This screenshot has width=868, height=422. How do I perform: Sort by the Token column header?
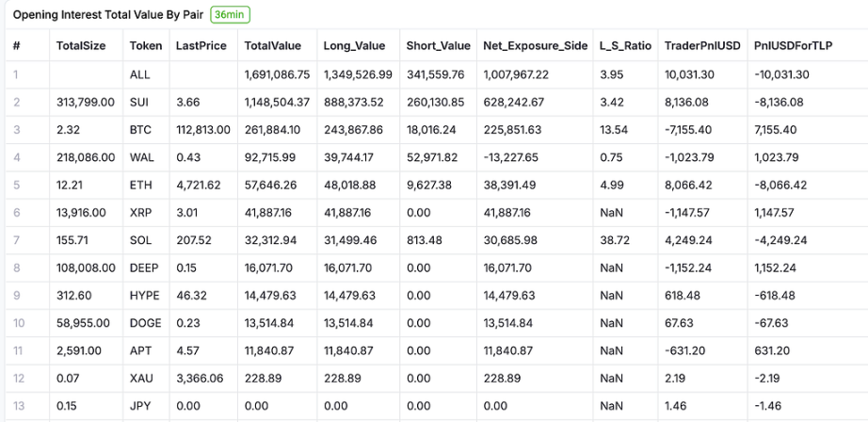[146, 45]
